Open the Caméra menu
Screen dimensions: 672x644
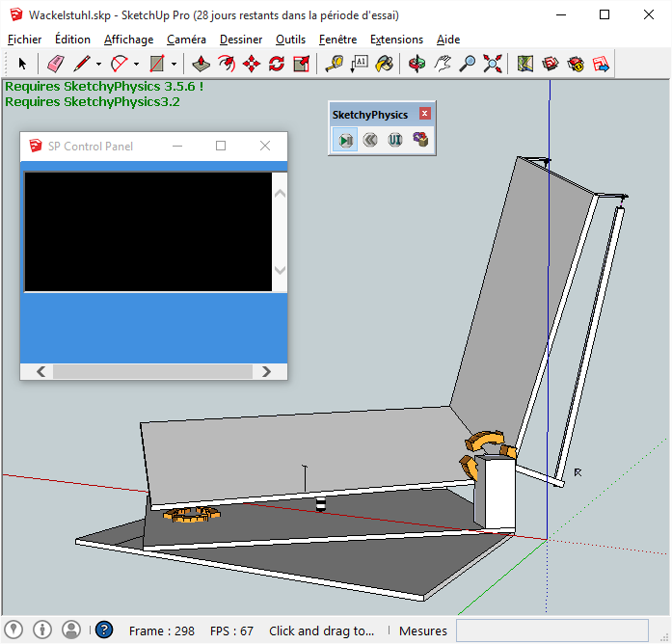point(186,40)
